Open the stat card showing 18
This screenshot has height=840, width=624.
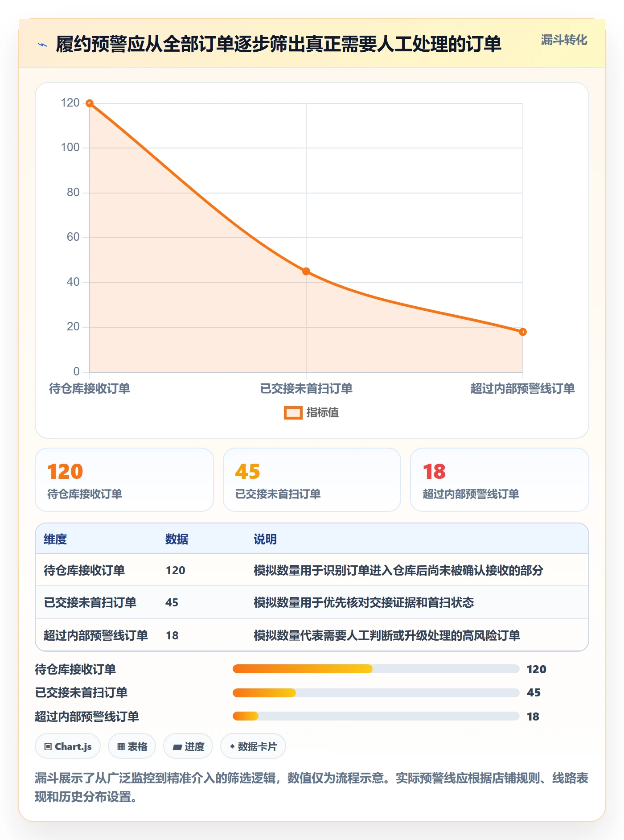(x=500, y=480)
